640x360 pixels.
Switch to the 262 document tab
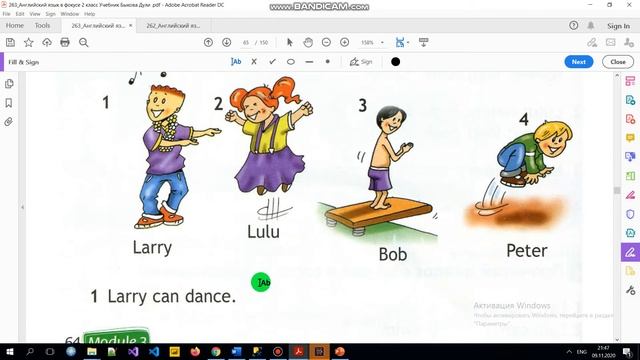(x=173, y=25)
